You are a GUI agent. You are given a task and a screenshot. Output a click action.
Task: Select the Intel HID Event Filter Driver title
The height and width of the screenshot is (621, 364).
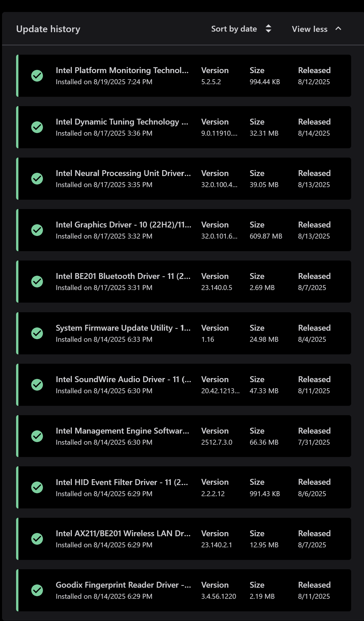[122, 482]
